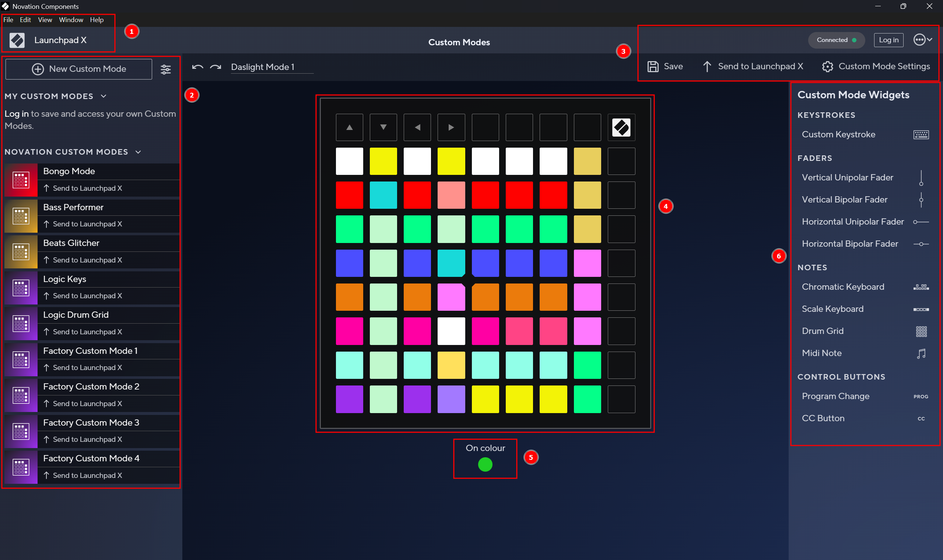This screenshot has height=560, width=943.
Task: Click Send to Launchpad X in top toolbar
Action: pos(753,66)
